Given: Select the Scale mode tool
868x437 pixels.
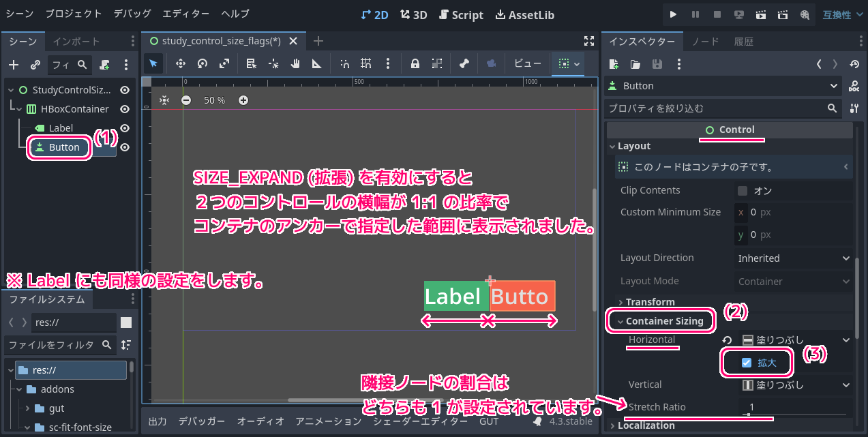Looking at the screenshot, I should point(224,64).
